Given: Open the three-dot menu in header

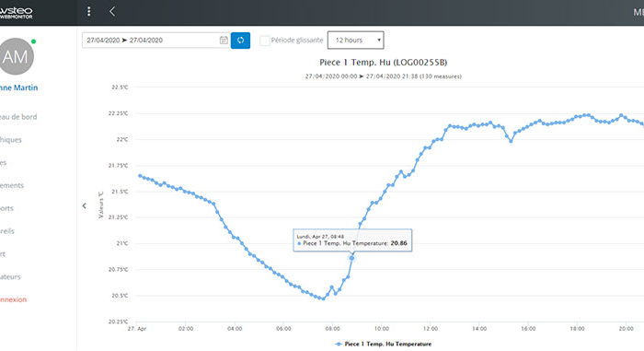Looking at the screenshot, I should (x=88, y=12).
